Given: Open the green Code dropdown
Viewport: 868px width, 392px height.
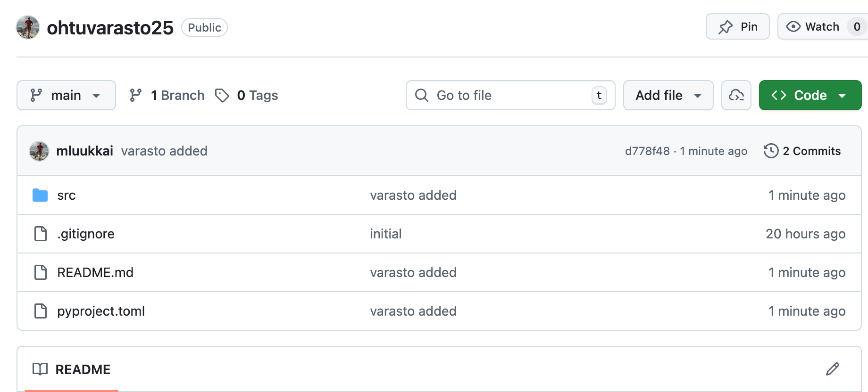Looking at the screenshot, I should pos(810,95).
